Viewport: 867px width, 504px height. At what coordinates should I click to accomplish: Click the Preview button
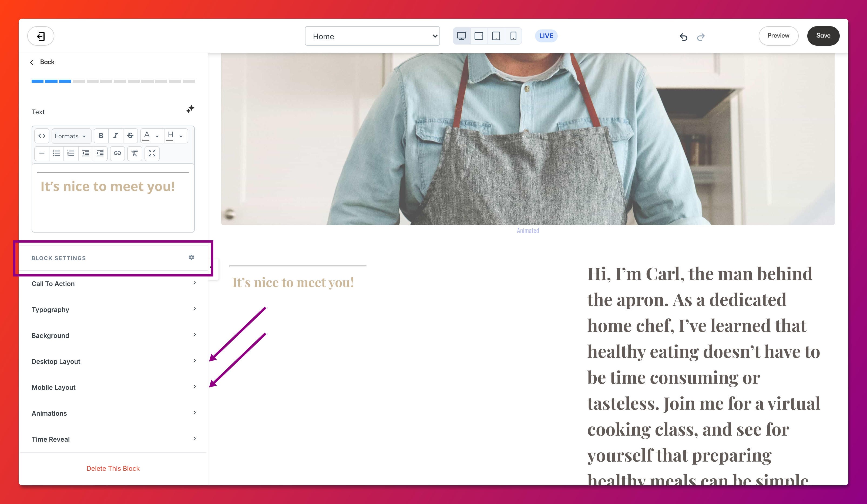pyautogui.click(x=778, y=36)
